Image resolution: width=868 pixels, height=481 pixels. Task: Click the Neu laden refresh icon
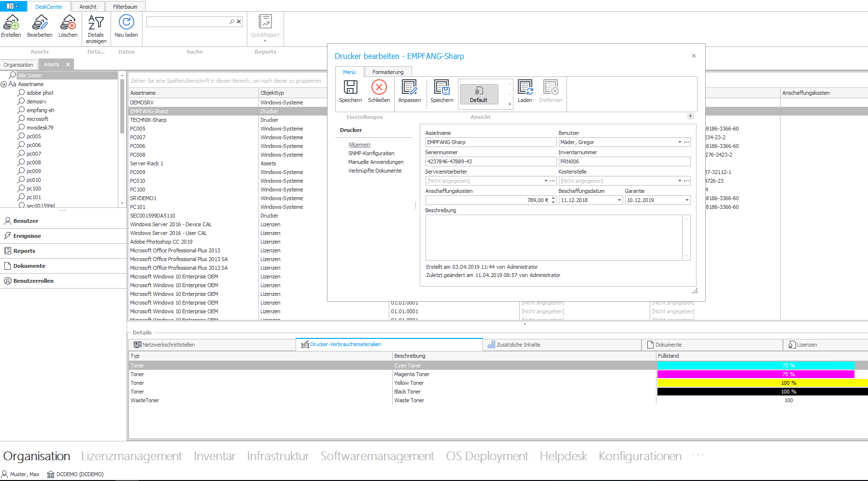(x=126, y=23)
